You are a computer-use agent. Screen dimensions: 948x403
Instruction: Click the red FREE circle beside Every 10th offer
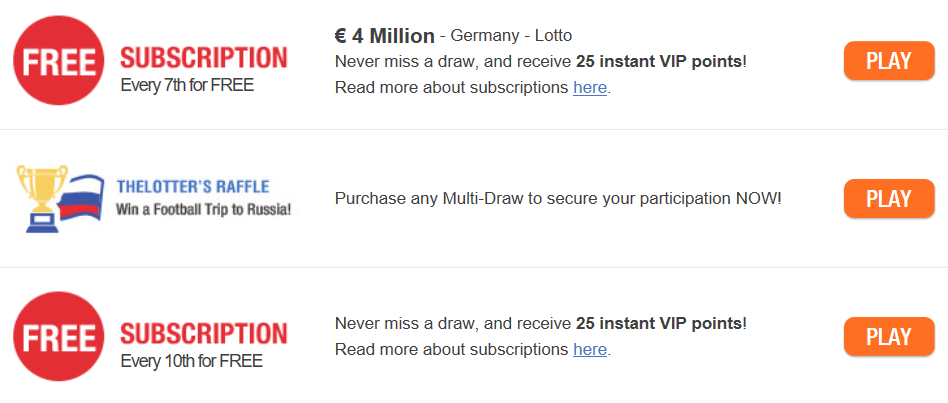[x=59, y=337]
